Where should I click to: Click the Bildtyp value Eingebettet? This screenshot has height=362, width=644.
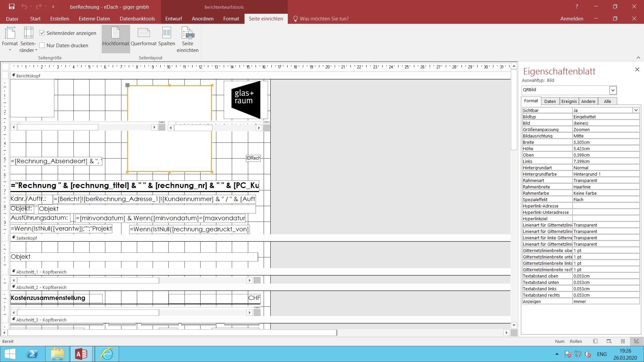606,117
